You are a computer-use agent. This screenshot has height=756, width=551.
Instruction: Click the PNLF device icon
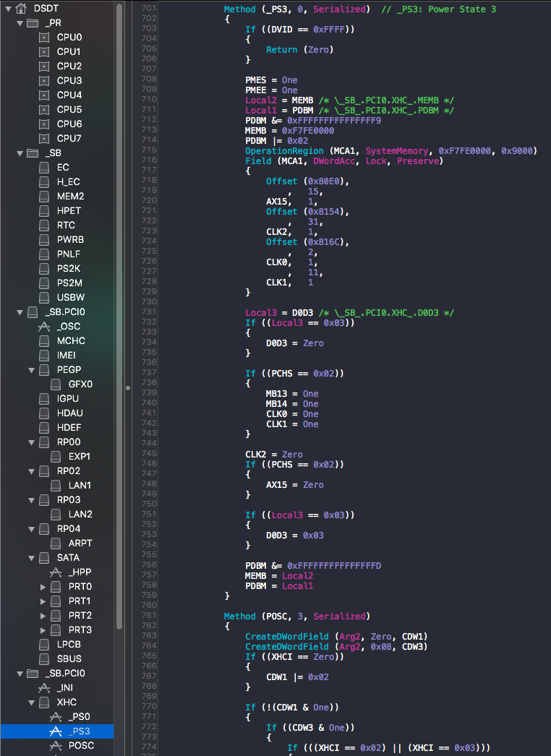pyautogui.click(x=44, y=254)
